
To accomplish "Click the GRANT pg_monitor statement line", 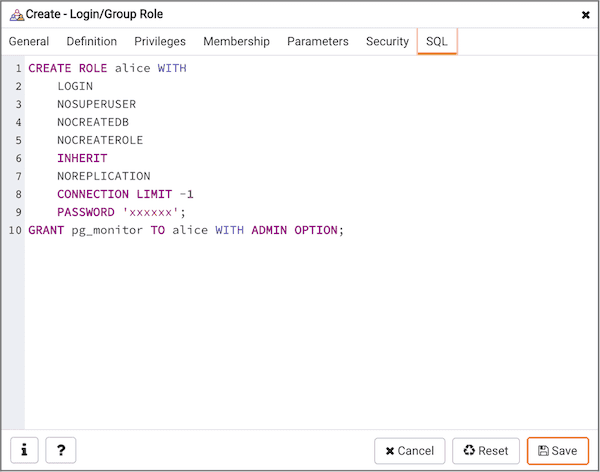I will pos(185,230).
